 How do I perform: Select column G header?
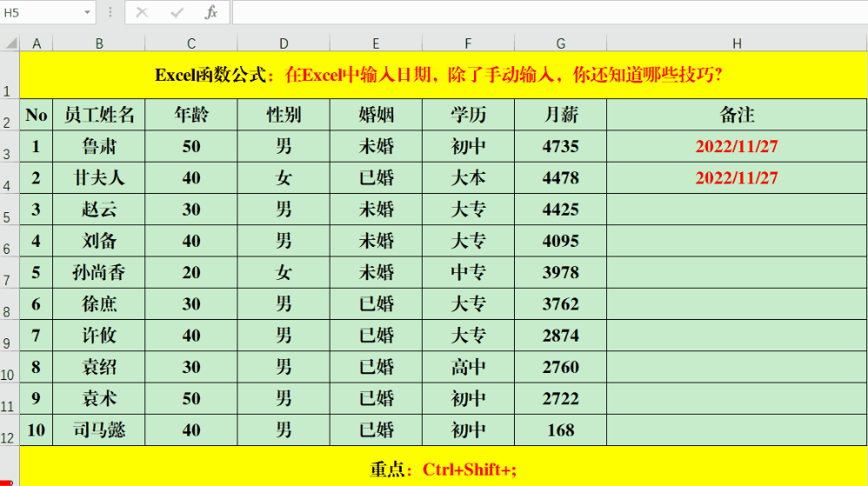[561, 43]
